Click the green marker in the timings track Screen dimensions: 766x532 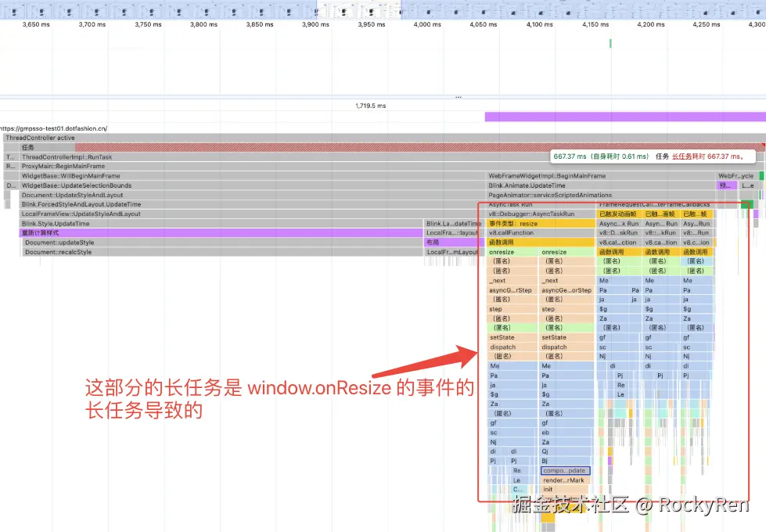(610, 44)
